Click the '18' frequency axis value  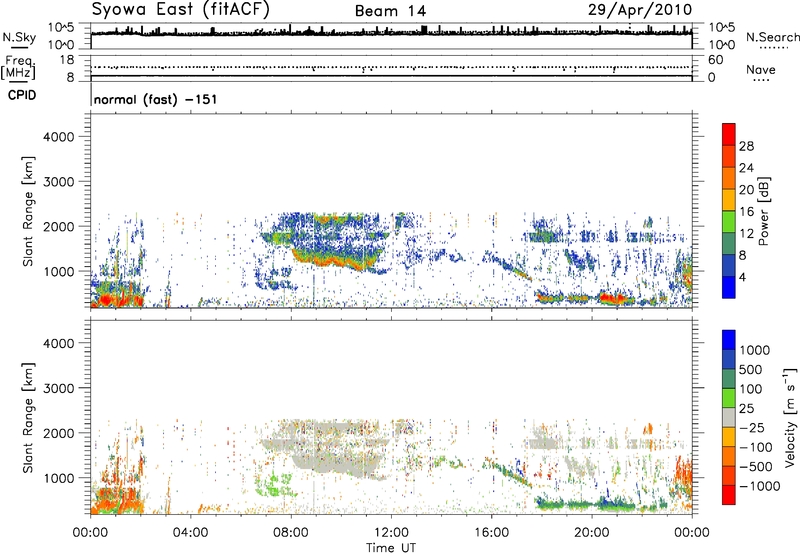pos(67,60)
